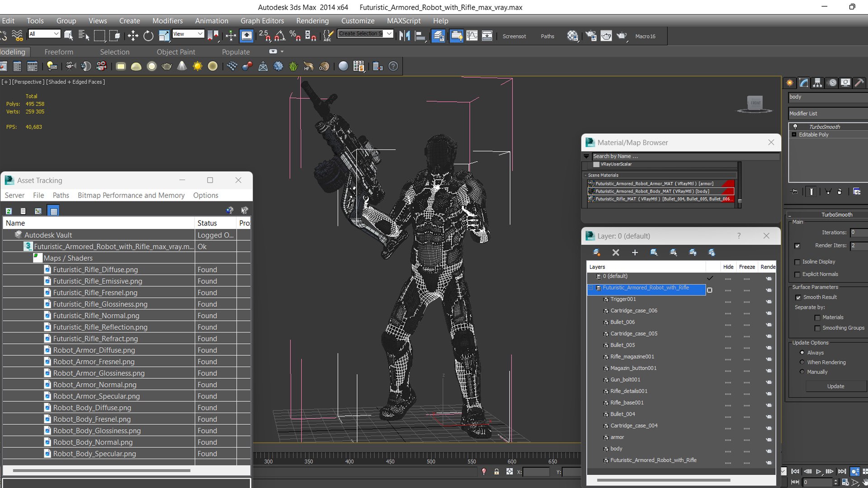Toggle Window/Crossing selection mode
This screenshot has height=488, width=868.
(x=115, y=36)
